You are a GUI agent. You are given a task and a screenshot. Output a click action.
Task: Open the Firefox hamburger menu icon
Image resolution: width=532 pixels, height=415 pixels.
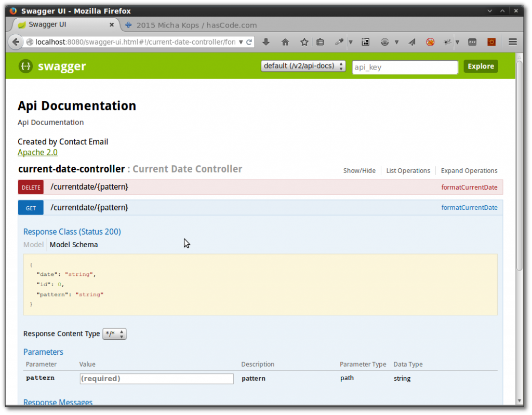513,42
